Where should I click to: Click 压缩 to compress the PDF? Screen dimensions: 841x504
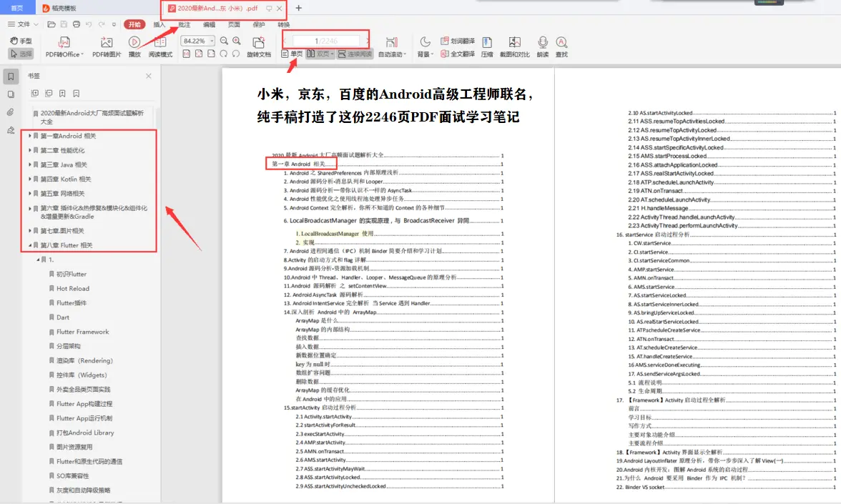487,46
